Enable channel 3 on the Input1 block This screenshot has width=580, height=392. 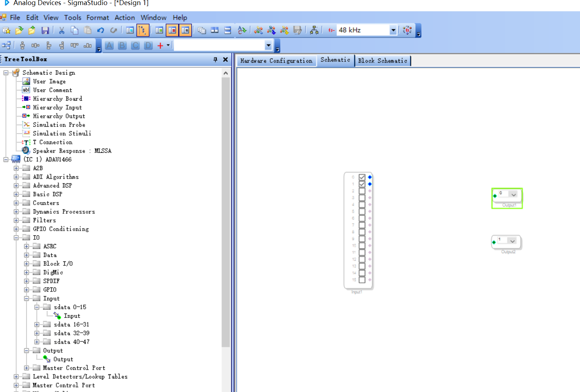coord(362,198)
